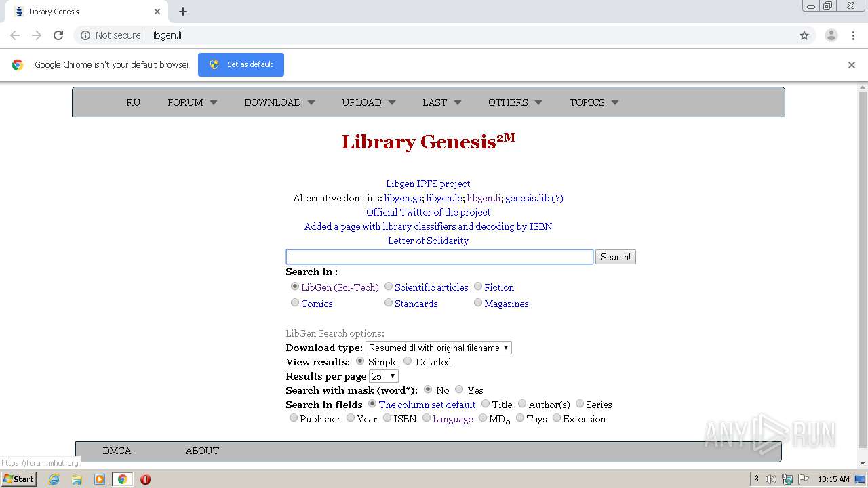Open the library classifiers and ISBN decoding link
The height and width of the screenshot is (488, 868).
tap(428, 226)
